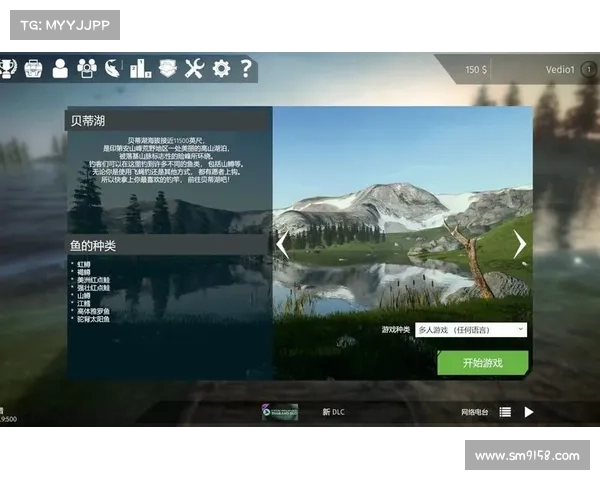The image size is (600, 480).
Task: Click the Vedio1 player name
Action: (560, 70)
